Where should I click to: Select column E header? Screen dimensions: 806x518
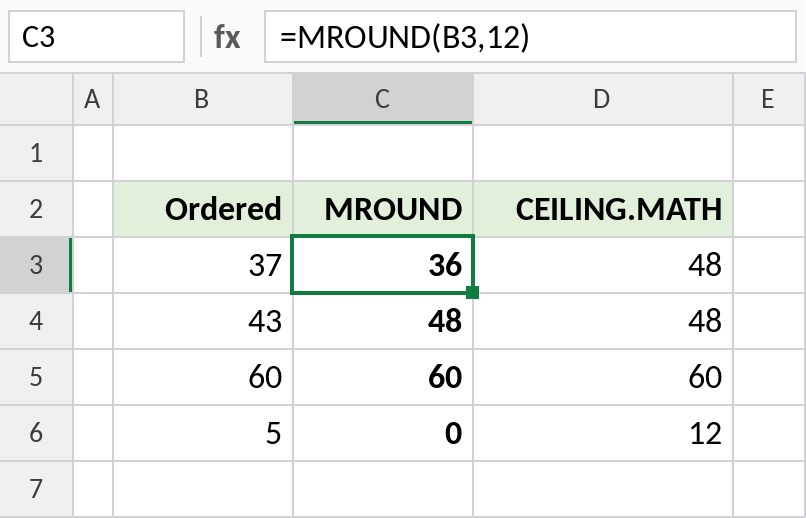coord(770,99)
